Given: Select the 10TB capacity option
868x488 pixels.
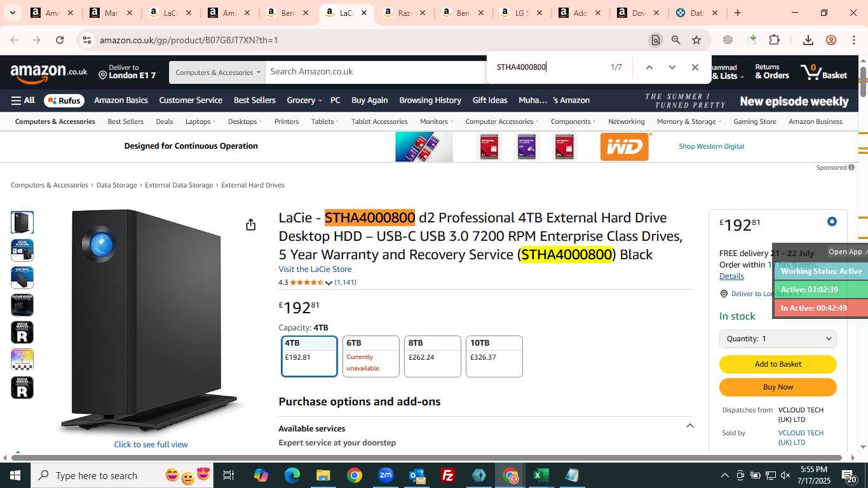Looking at the screenshot, I should pyautogui.click(x=494, y=356).
